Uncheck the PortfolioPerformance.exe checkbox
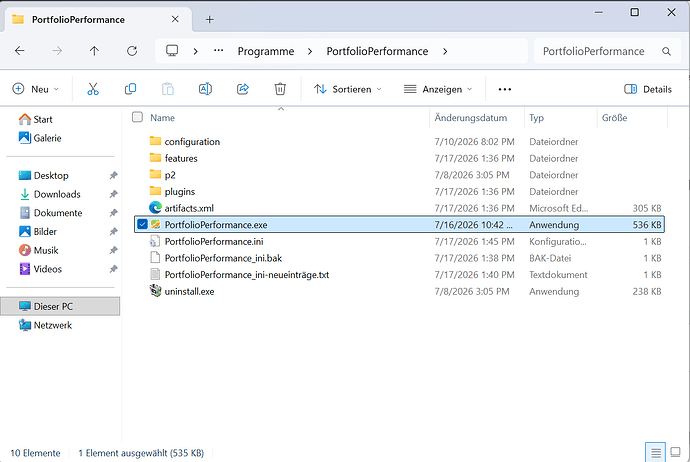 pos(142,224)
